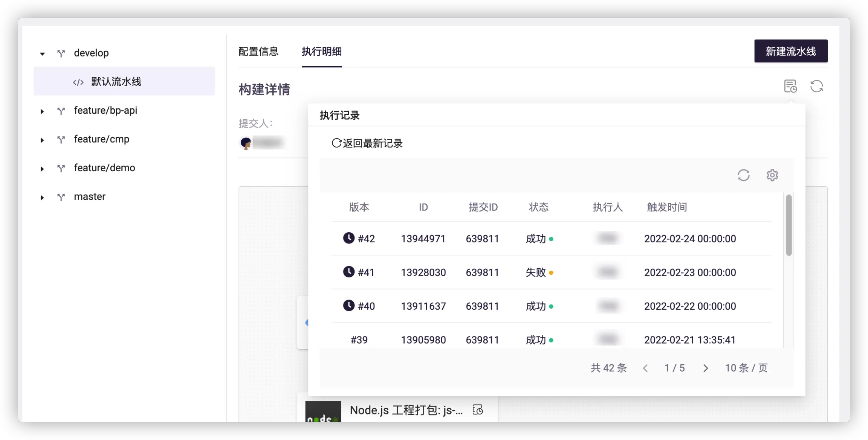Open the execution records history icon

click(790, 86)
